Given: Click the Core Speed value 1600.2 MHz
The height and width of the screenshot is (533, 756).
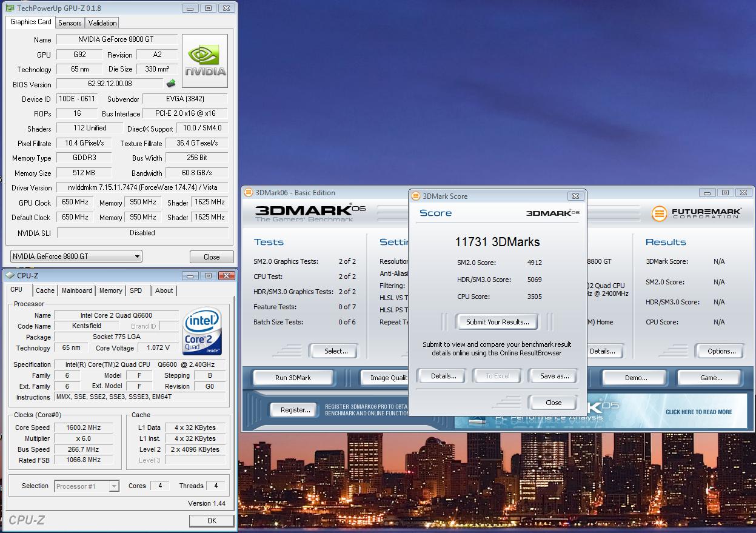Looking at the screenshot, I should coord(84,427).
